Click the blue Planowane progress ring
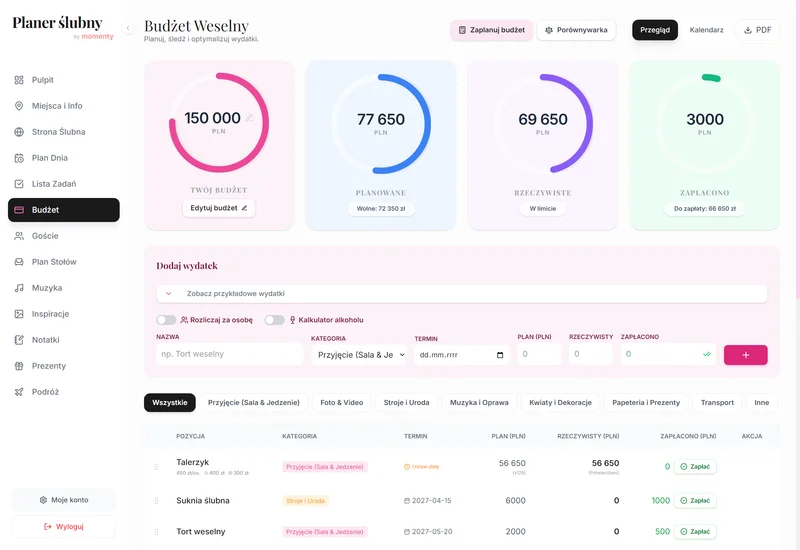This screenshot has width=800, height=550. pyautogui.click(x=428, y=125)
